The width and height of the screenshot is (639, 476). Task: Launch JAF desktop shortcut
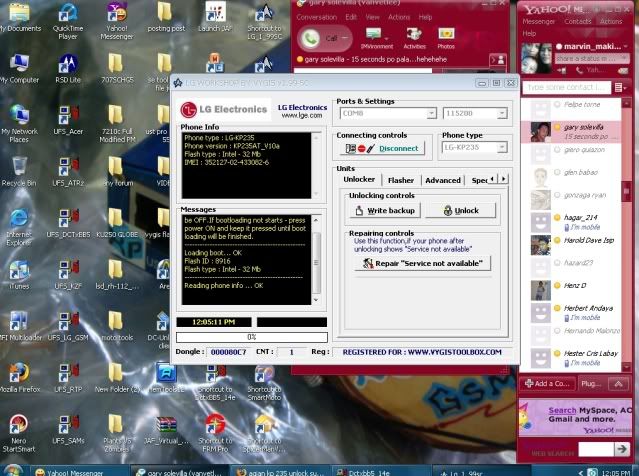pos(215,17)
